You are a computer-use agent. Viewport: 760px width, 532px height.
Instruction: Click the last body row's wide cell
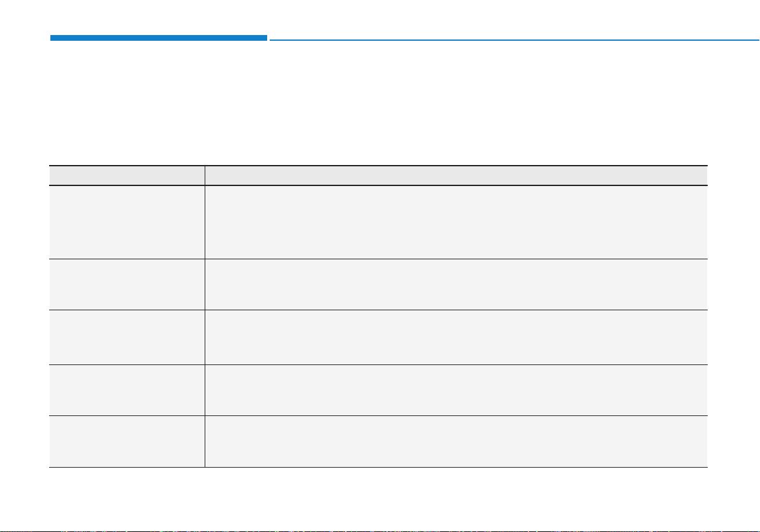pyautogui.click(x=456, y=442)
